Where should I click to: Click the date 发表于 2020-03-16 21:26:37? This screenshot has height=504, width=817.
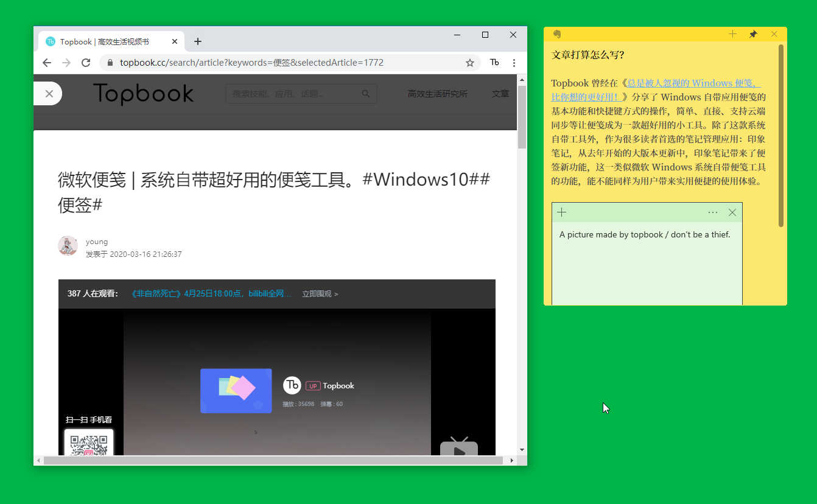134,254
